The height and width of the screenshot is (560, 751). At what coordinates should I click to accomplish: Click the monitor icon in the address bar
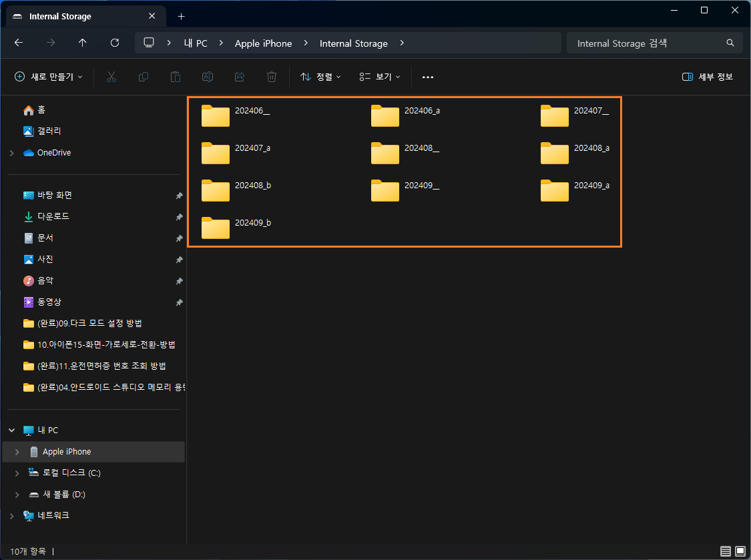[x=149, y=43]
